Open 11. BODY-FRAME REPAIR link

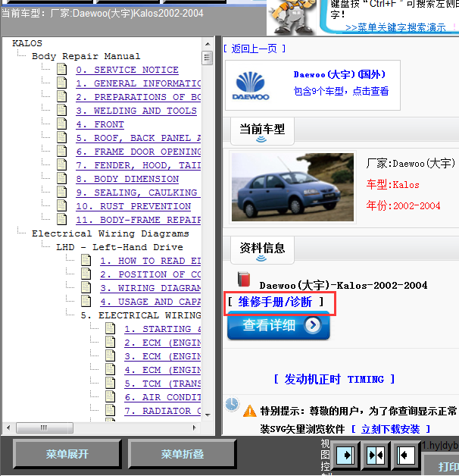(x=139, y=220)
